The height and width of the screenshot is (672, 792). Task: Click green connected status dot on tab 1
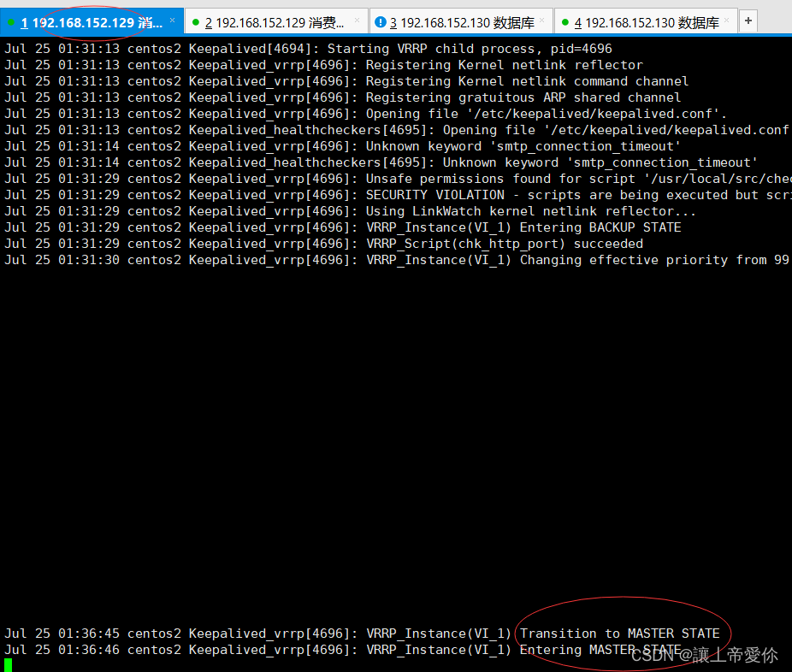click(x=10, y=22)
